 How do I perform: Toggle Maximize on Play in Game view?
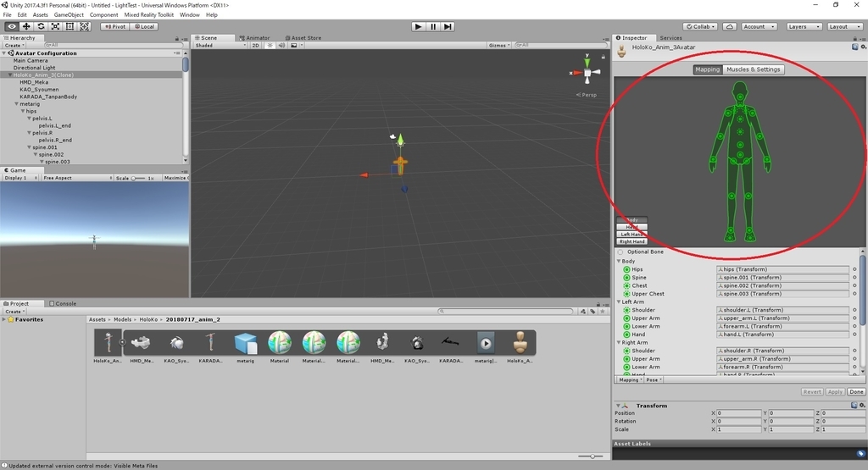[x=175, y=178]
